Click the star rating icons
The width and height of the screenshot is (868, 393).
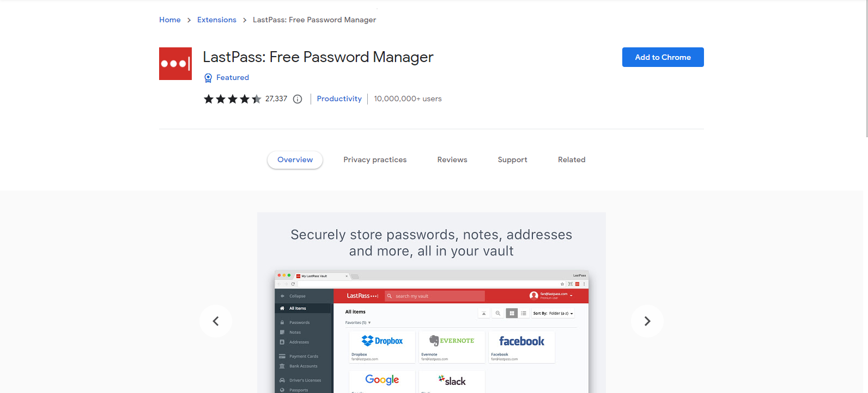pos(233,99)
